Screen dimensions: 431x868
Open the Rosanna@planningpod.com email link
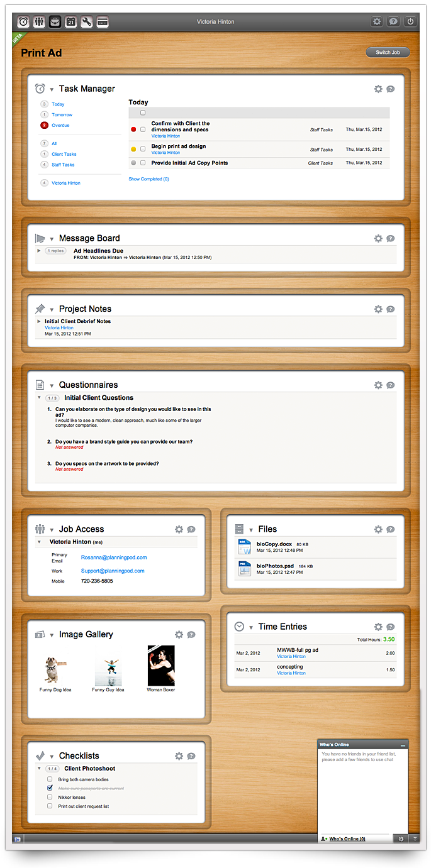click(x=114, y=558)
